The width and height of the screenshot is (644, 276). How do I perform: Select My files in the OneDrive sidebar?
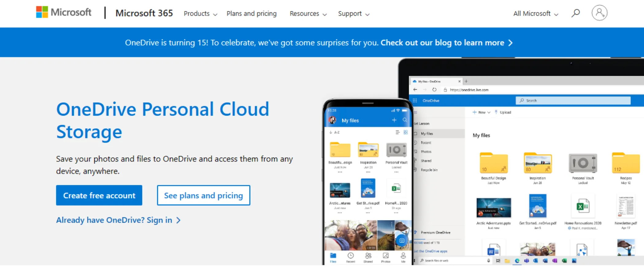click(x=439, y=133)
